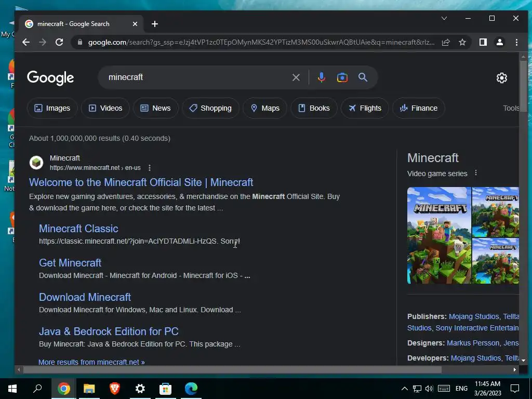Switch to Books results

pyautogui.click(x=314, y=108)
